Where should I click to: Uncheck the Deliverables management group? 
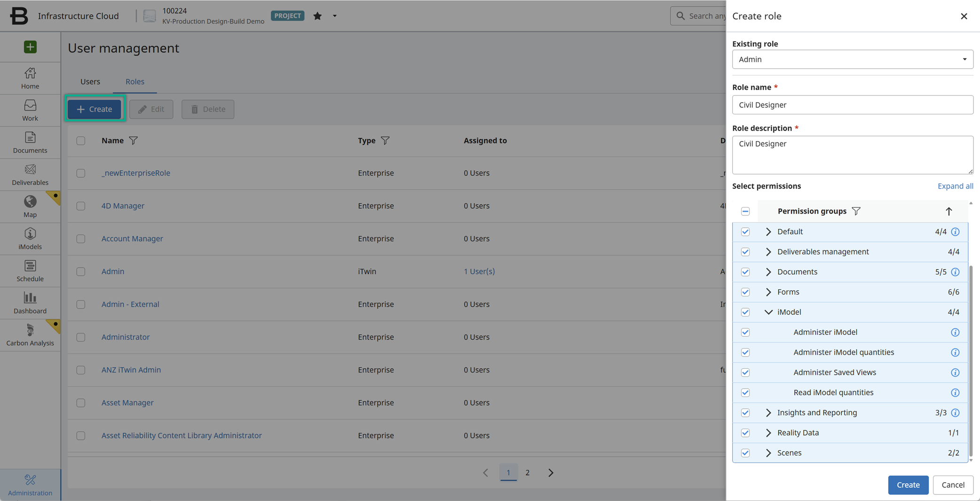point(745,252)
